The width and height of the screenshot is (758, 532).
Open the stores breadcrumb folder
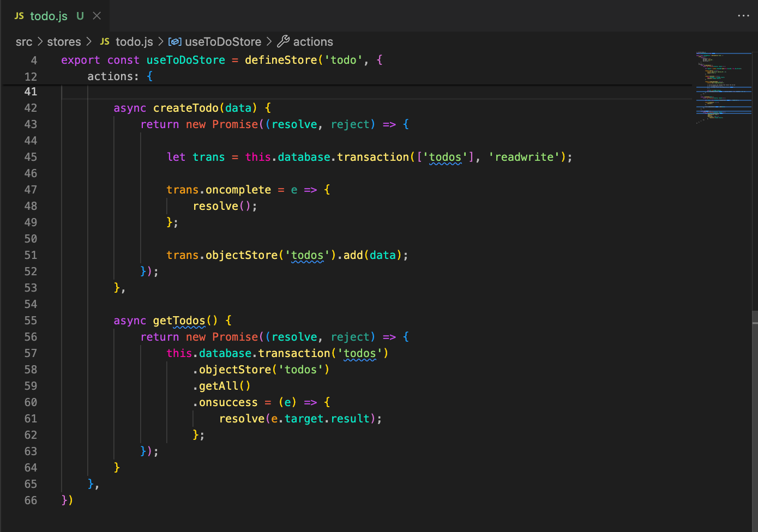coord(64,41)
